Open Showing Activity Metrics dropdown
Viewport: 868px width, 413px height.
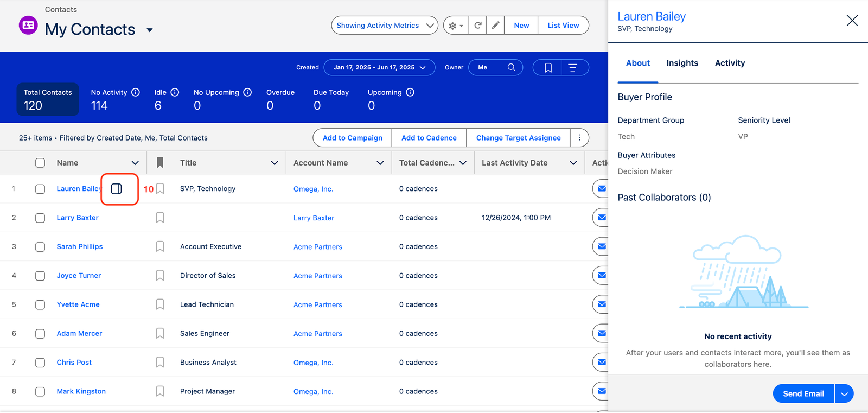(x=385, y=26)
